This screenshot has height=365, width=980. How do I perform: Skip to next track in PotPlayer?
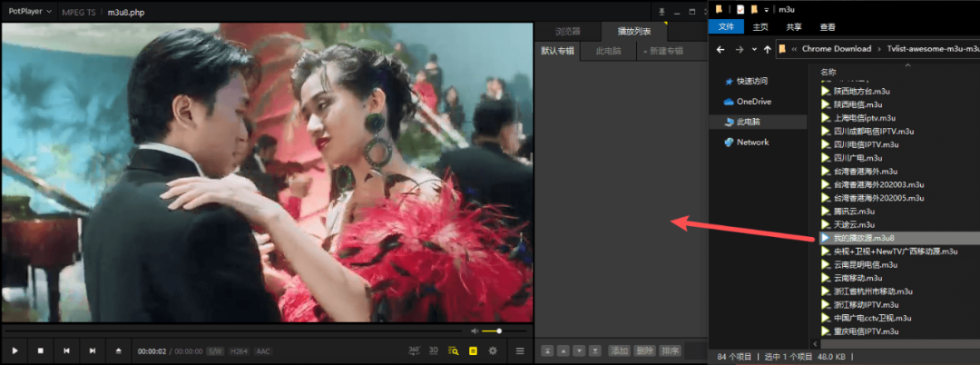click(x=93, y=350)
